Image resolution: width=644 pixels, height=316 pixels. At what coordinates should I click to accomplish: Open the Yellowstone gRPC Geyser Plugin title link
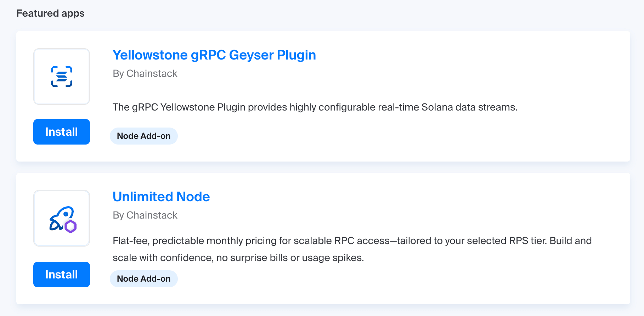pos(214,55)
